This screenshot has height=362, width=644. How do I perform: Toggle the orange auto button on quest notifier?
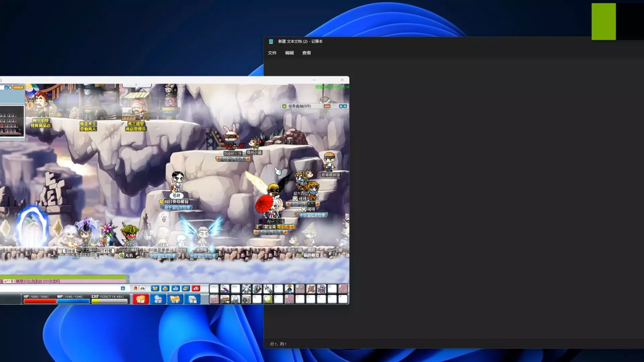tap(327, 106)
